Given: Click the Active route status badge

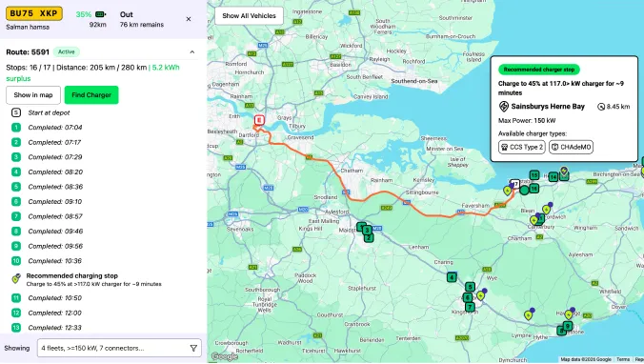Looking at the screenshot, I should 67,52.
